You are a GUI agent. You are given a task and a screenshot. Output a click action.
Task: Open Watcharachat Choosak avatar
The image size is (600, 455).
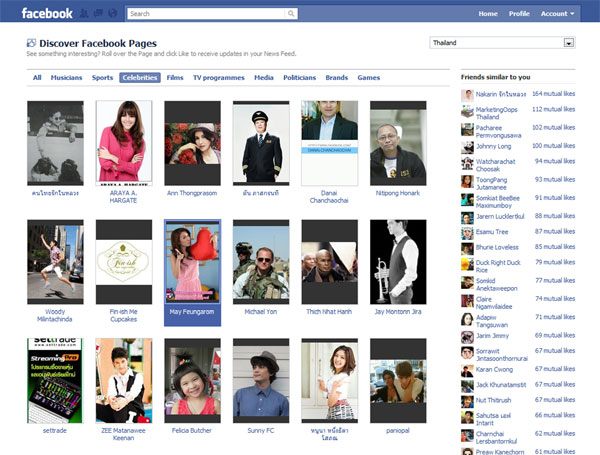[x=467, y=163]
